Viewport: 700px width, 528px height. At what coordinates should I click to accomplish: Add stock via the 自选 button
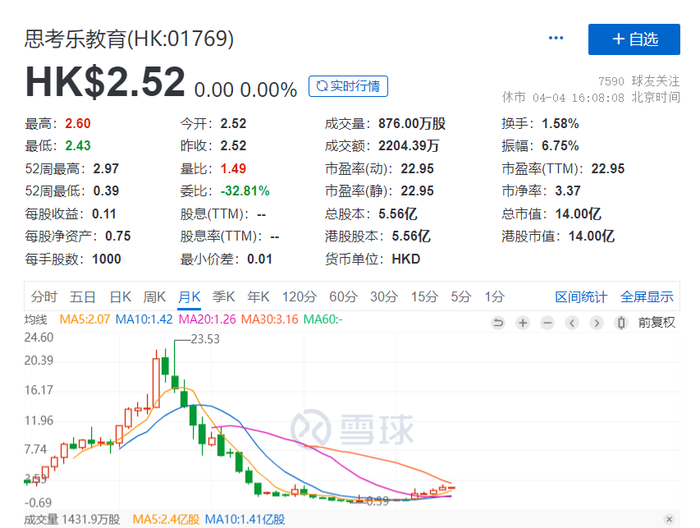click(634, 39)
